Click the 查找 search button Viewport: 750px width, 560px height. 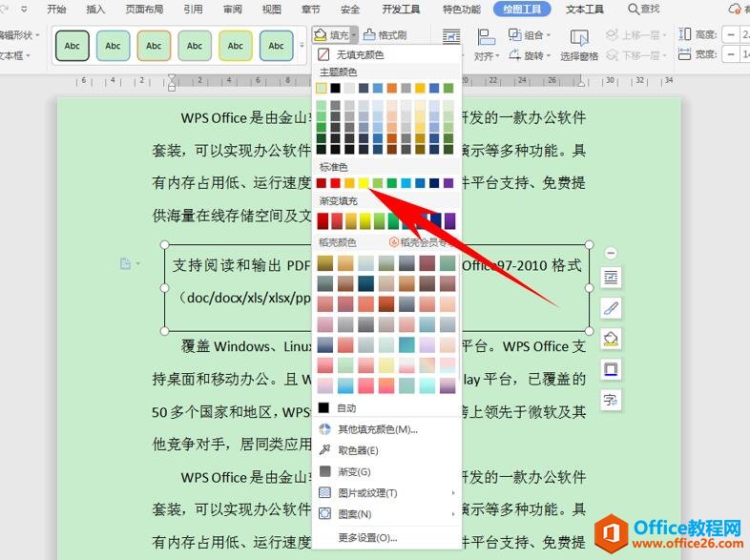click(644, 10)
